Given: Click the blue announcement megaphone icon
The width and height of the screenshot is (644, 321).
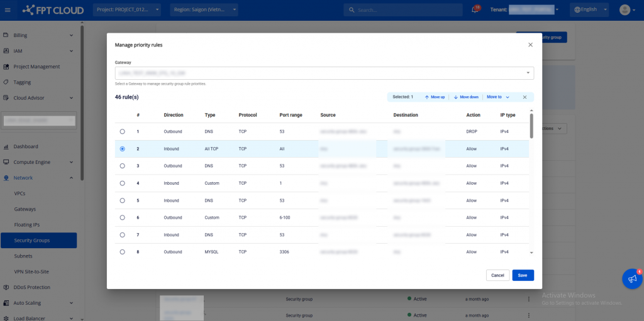Looking at the screenshot, I should (x=632, y=279).
